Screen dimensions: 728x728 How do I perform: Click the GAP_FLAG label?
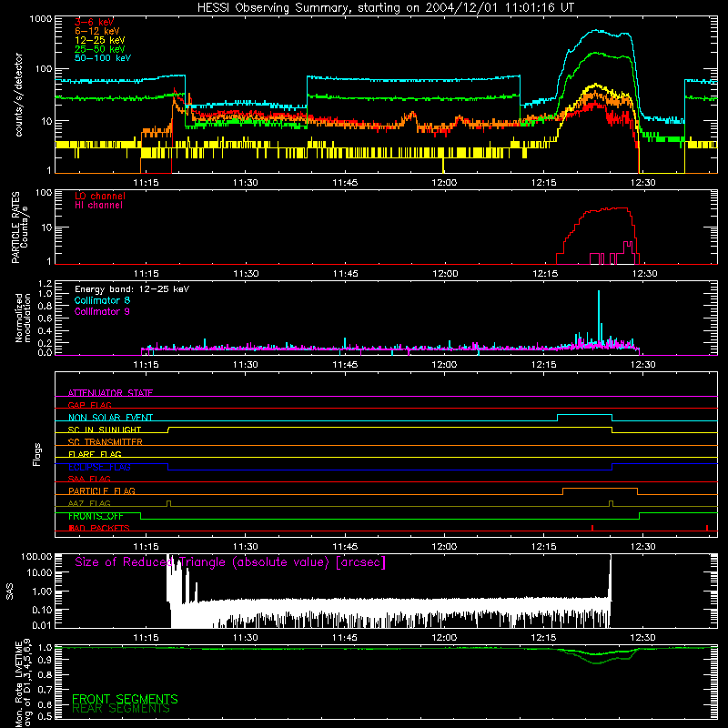[x=89, y=405]
